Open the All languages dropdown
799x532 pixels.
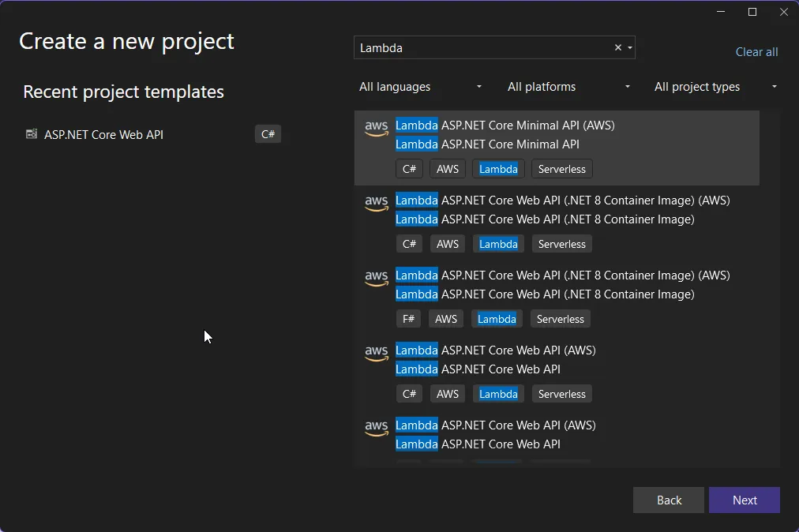pyautogui.click(x=419, y=87)
